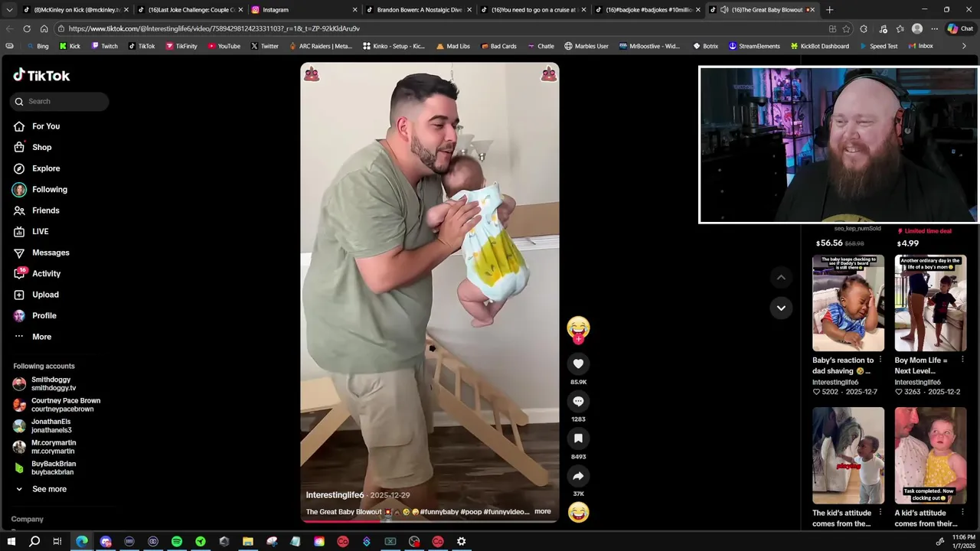Open new browser tab
Viewport: 980px width, 551px height.
829,10
